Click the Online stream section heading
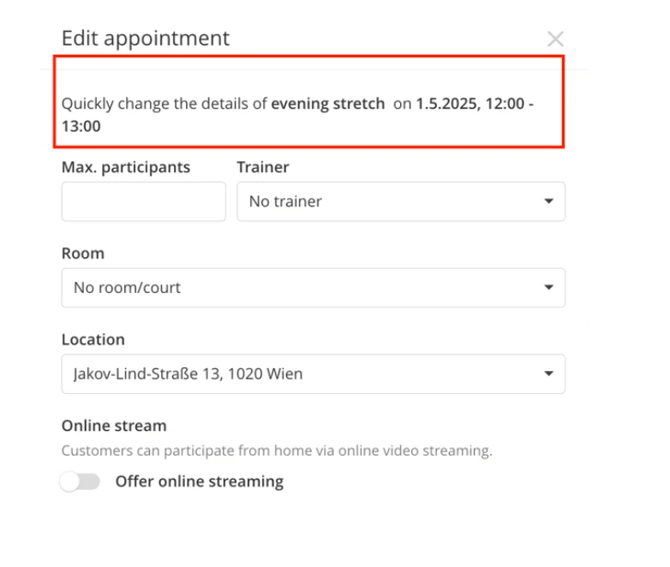The image size is (670, 567). (114, 426)
